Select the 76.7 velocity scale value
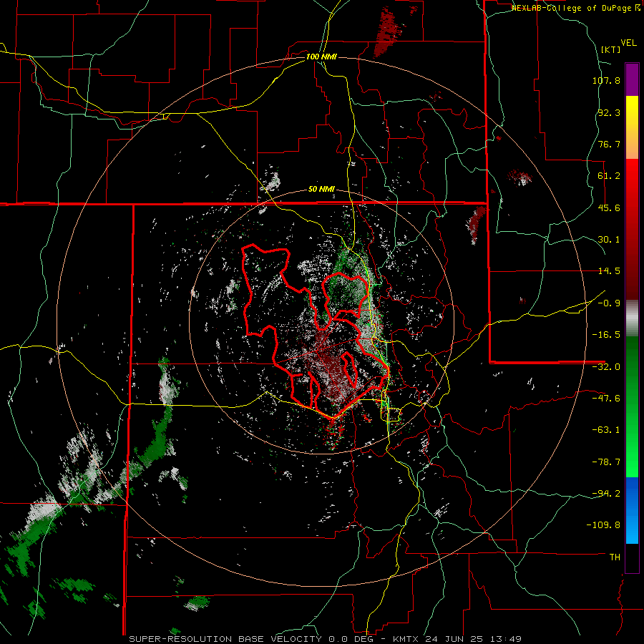This screenshot has height=644, width=644. click(x=609, y=144)
